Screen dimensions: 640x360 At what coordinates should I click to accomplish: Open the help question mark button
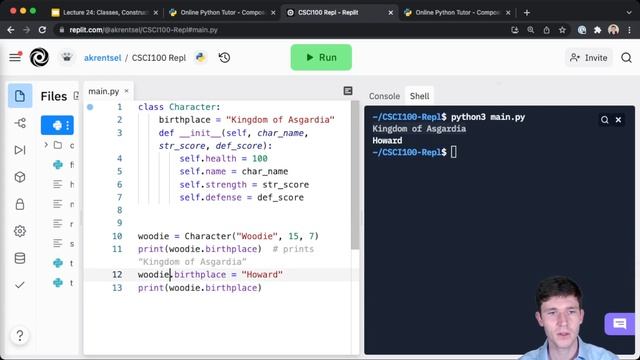point(20,336)
